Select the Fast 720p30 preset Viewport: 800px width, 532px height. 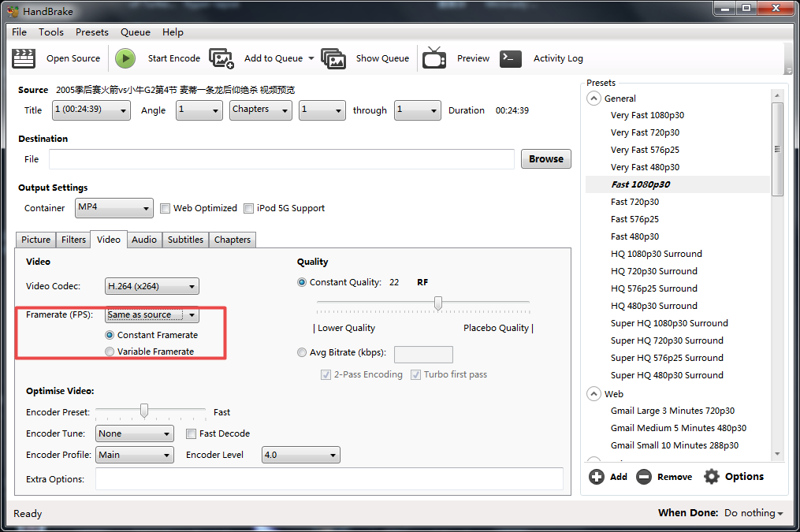(x=634, y=202)
